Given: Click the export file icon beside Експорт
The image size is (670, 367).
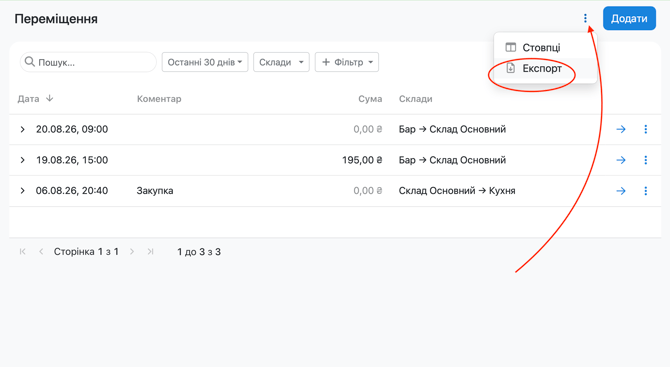Looking at the screenshot, I should pos(511,68).
